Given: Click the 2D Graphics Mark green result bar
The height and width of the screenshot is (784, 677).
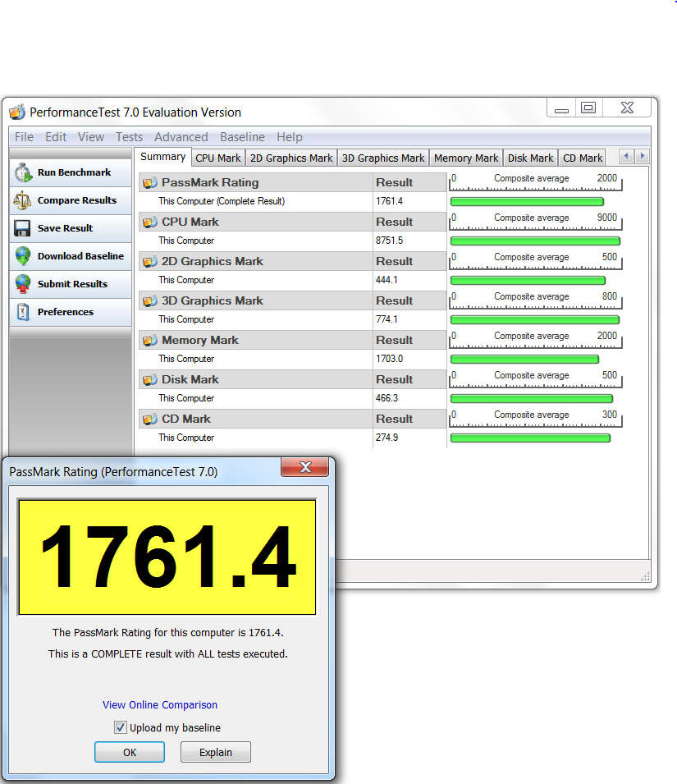Looking at the screenshot, I should [x=528, y=281].
